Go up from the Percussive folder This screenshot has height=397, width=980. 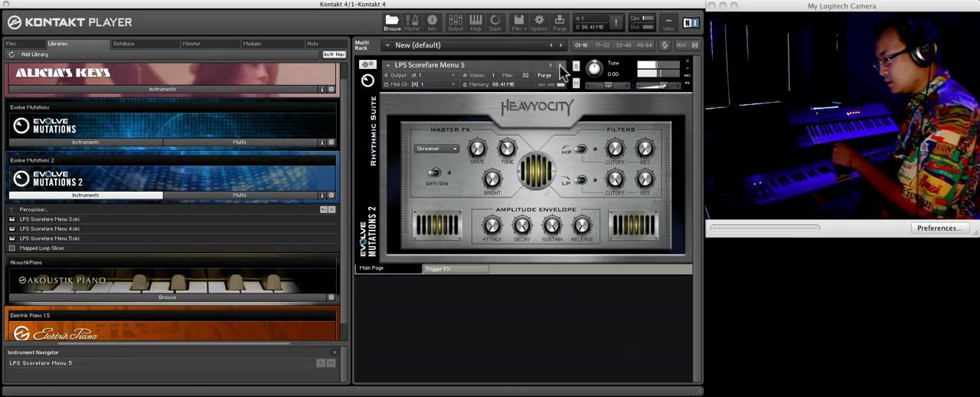(x=11, y=209)
